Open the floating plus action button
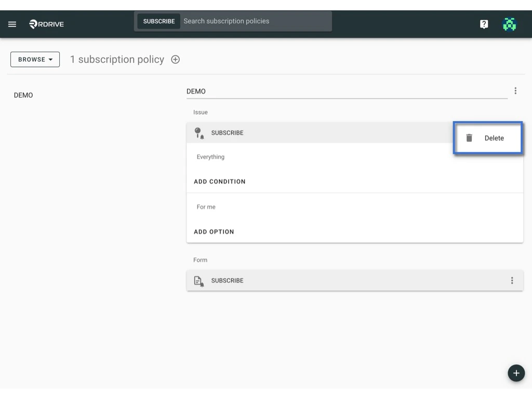The height and width of the screenshot is (399, 532). (x=516, y=373)
